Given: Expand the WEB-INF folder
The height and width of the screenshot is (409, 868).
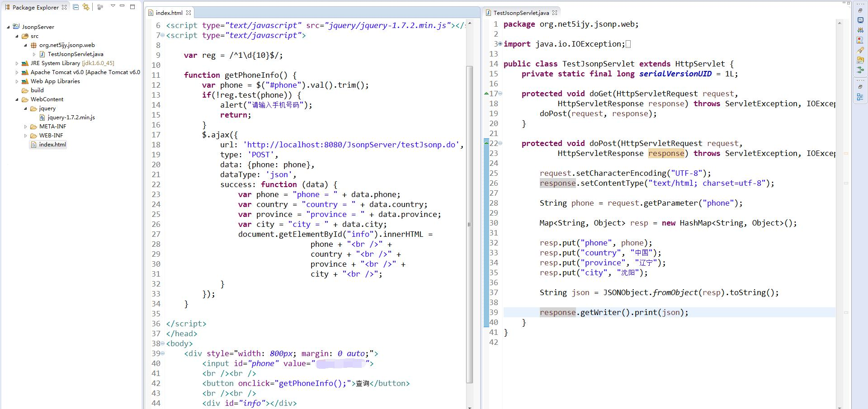Looking at the screenshot, I should point(25,136).
